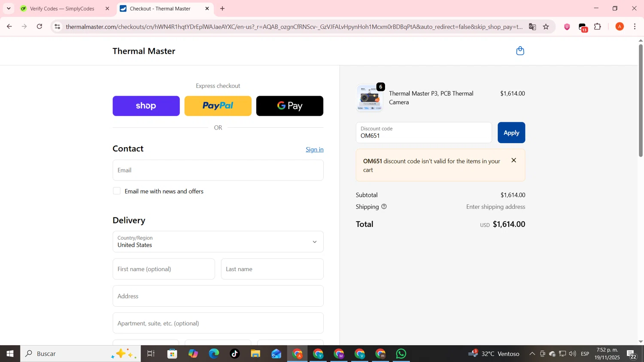Screen dimensions: 644x362
Task: Reload the checkout page
Action: click(39, 27)
